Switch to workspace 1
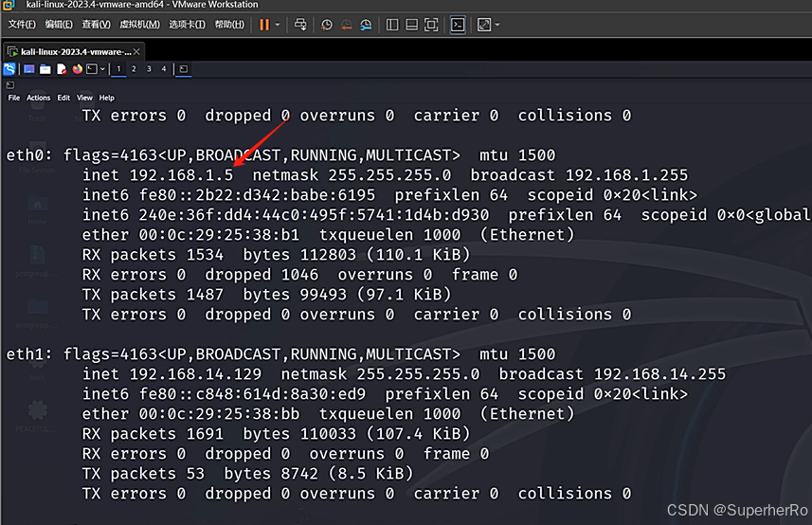This screenshot has height=525, width=812. coord(118,69)
